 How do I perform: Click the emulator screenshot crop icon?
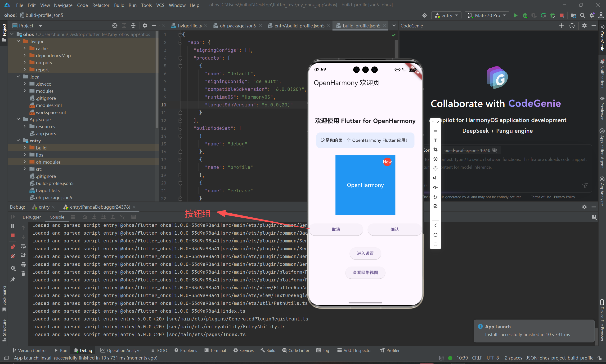coord(435,149)
